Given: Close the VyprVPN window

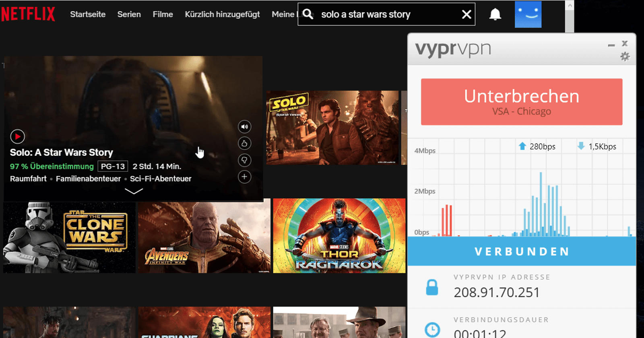Looking at the screenshot, I should tap(625, 43).
